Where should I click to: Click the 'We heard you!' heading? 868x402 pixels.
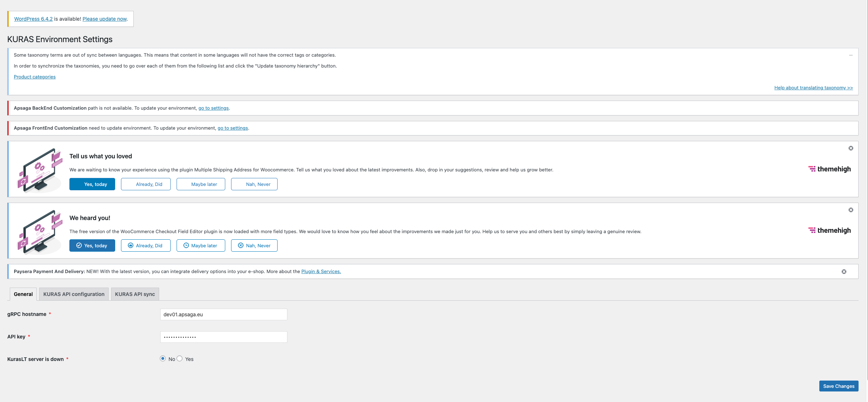(90, 218)
